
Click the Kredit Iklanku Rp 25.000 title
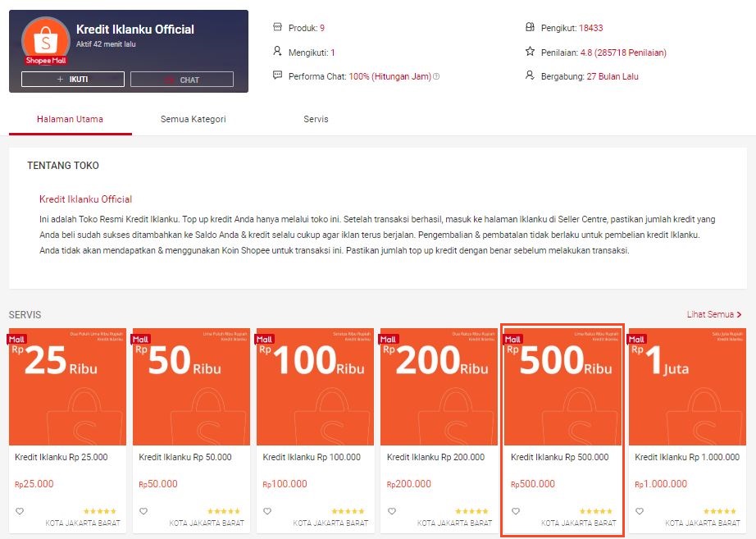click(x=61, y=457)
